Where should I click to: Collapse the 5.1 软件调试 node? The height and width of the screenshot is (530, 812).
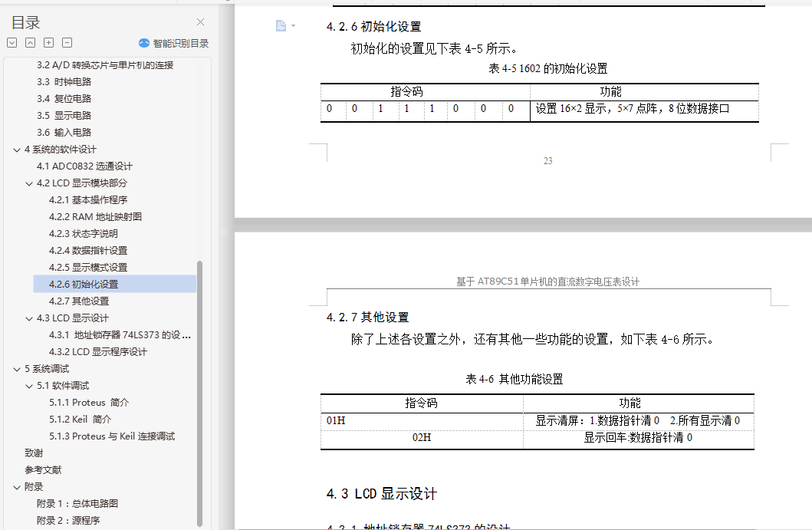(29, 386)
